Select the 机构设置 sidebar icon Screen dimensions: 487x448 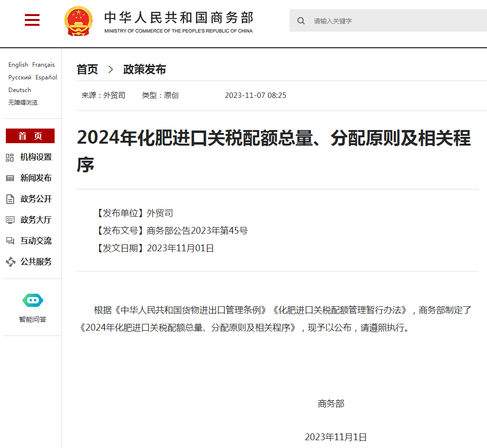click(x=10, y=157)
